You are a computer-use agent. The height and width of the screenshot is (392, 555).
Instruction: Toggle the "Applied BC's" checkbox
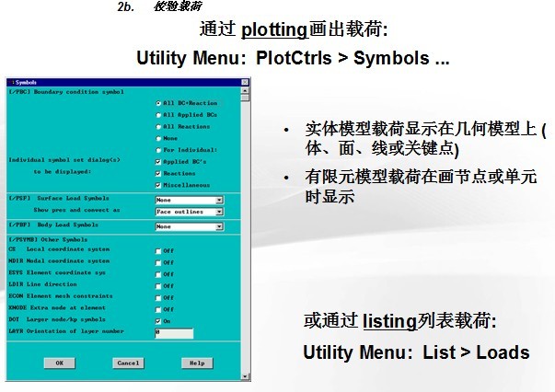[159, 160]
